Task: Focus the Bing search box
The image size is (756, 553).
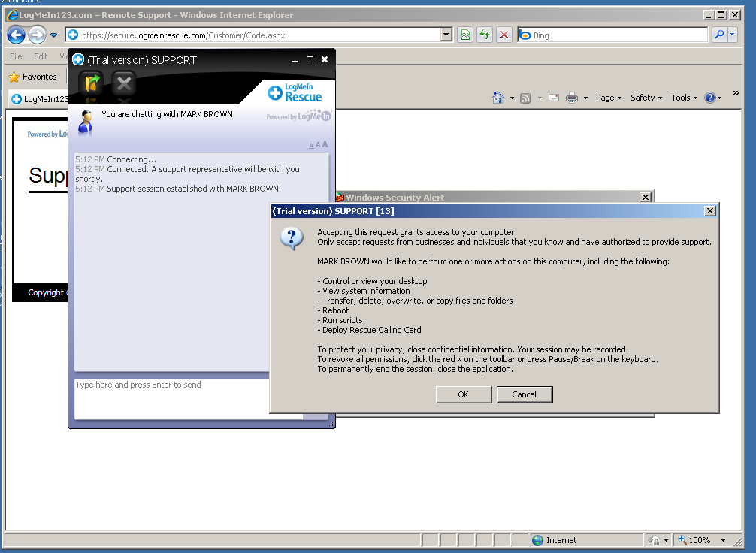Action: (612, 35)
